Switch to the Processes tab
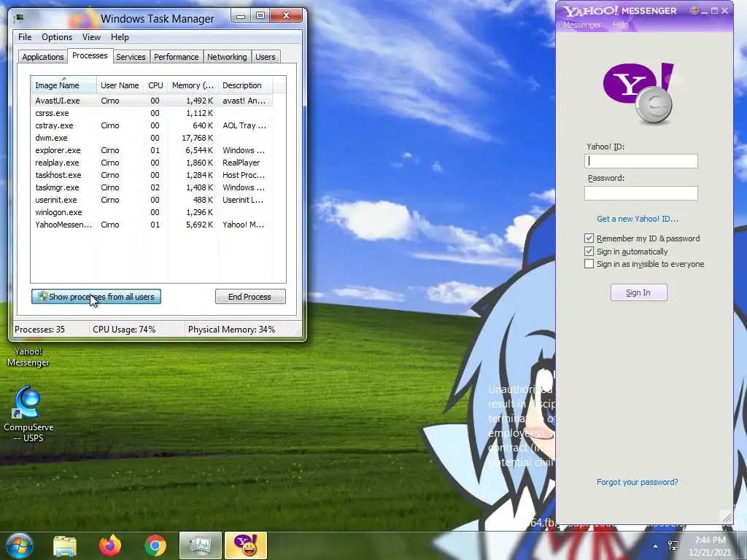Screen dimensions: 747x560 coord(90,55)
